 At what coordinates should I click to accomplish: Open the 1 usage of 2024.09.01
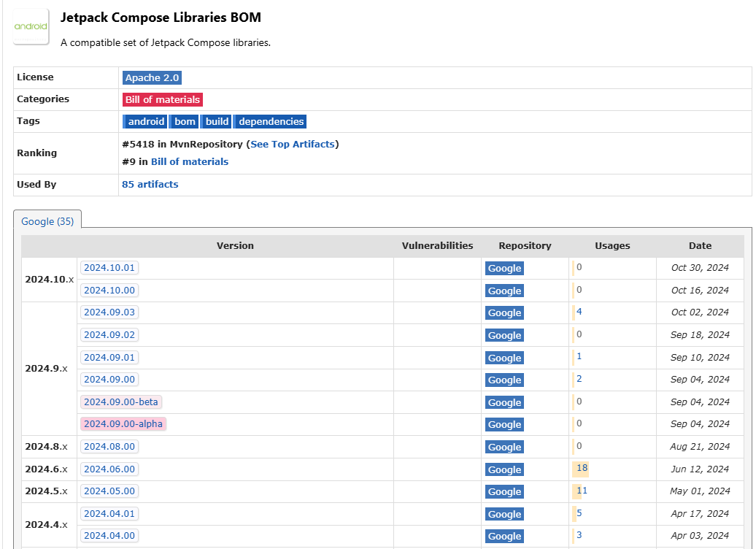pos(579,356)
